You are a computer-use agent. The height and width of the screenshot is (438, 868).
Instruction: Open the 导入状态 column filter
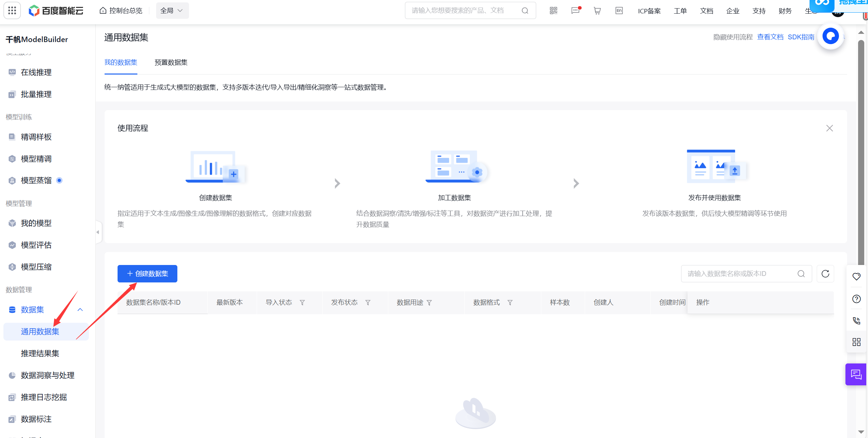[302, 303]
